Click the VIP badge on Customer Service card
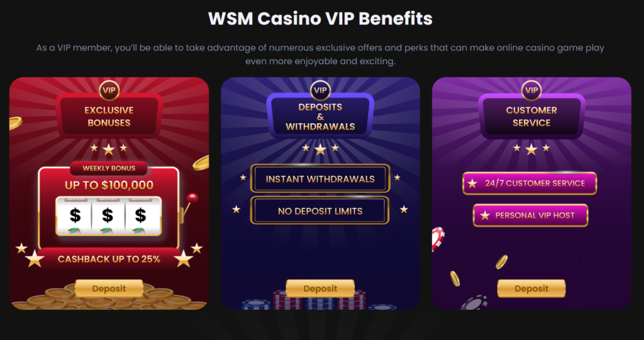The width and height of the screenshot is (644, 340). click(531, 90)
